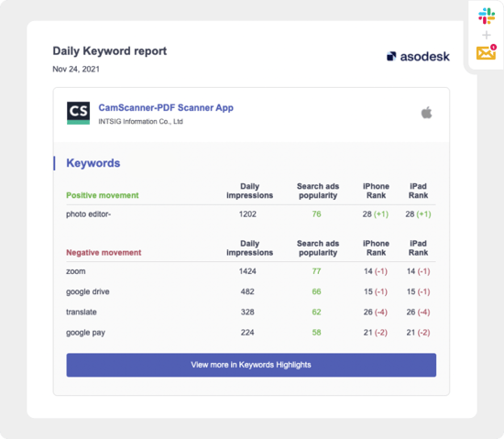Click the google pay keyword
The image size is (504, 439).
[85, 333]
